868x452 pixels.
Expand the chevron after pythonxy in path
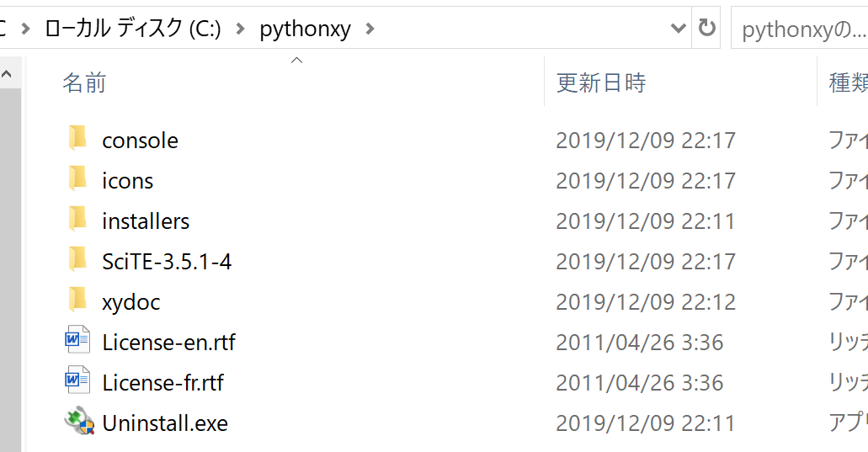(370, 29)
